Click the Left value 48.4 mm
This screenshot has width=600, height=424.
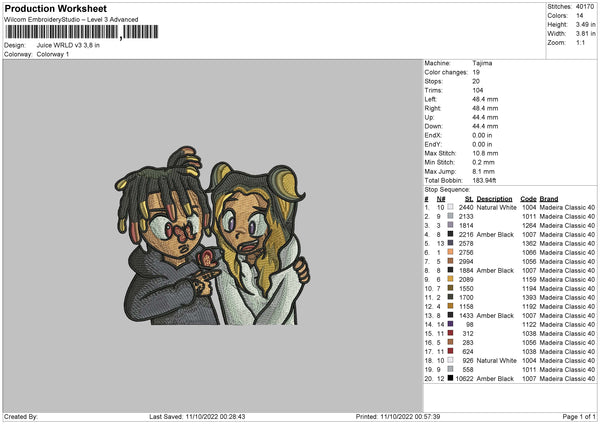(485, 99)
